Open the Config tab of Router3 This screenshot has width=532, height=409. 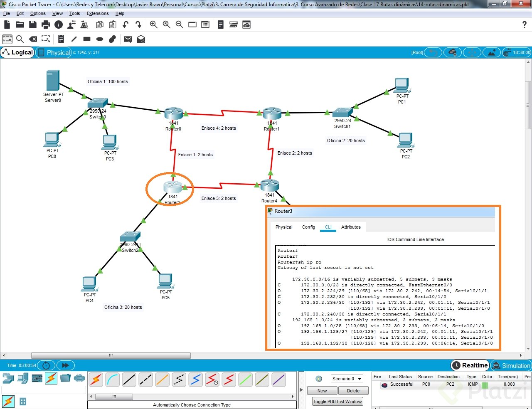[308, 227]
